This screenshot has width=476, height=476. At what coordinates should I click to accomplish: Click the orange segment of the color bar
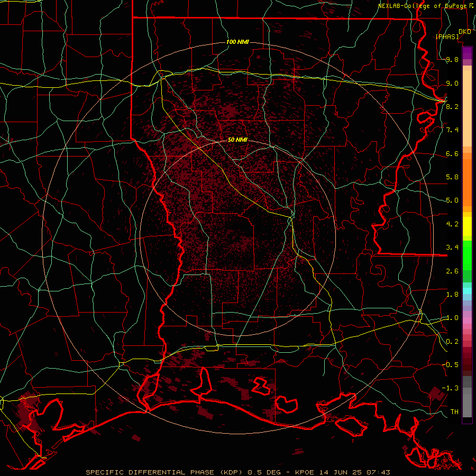[x=467, y=182]
